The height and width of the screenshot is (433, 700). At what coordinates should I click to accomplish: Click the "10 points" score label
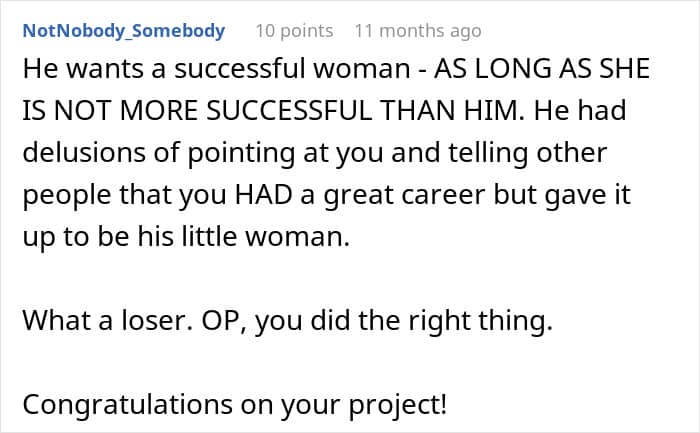294,31
